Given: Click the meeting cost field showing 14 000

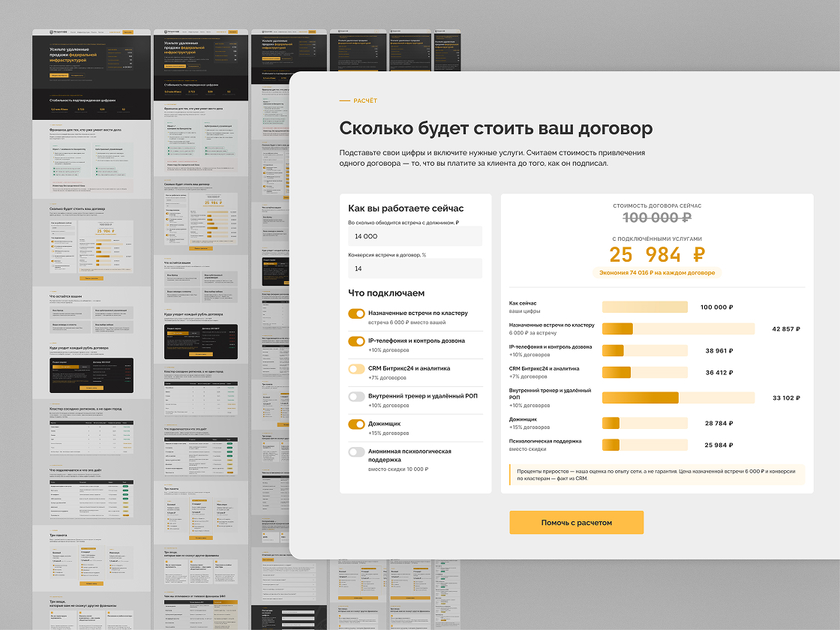Looking at the screenshot, I should coord(415,236).
